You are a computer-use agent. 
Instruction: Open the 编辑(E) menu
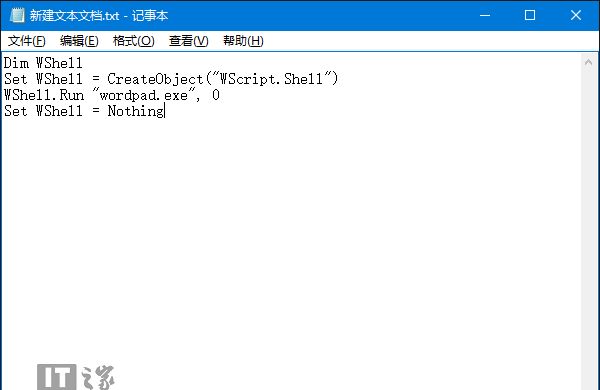point(79,41)
